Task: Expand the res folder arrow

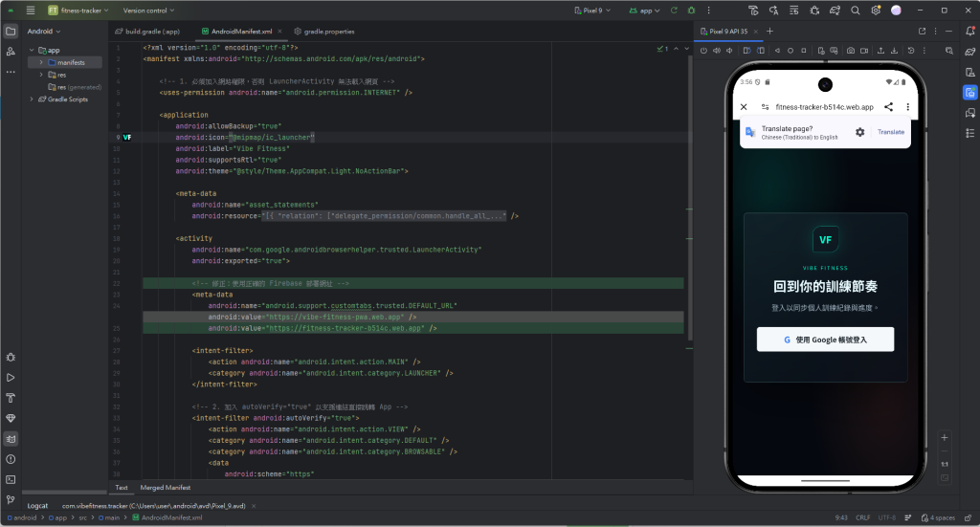Action: point(41,75)
